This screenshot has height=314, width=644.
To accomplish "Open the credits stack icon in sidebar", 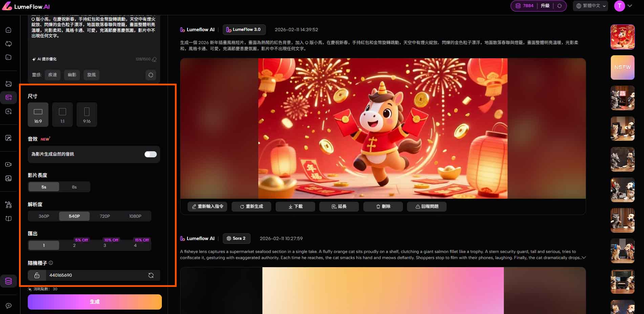I will point(8,281).
